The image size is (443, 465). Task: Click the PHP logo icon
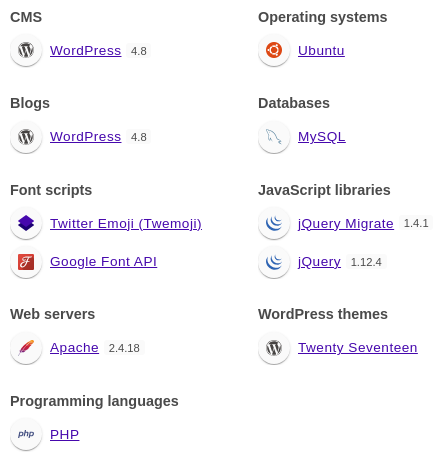tap(26, 434)
